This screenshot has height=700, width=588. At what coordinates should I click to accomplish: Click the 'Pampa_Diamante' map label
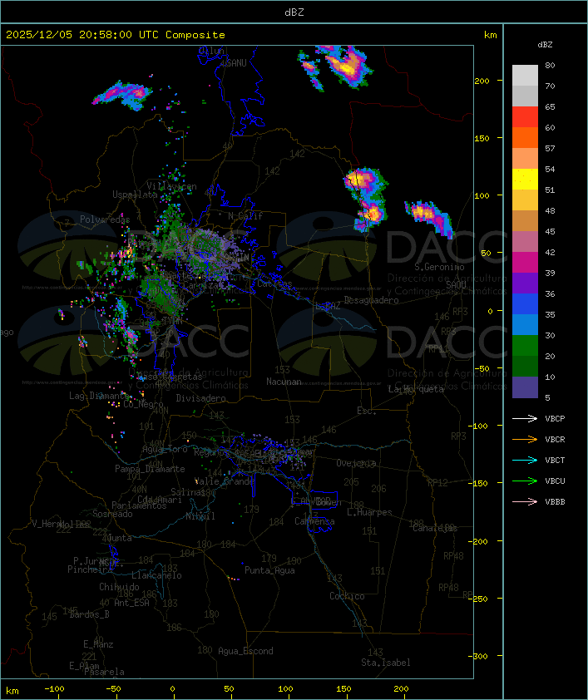pos(150,469)
